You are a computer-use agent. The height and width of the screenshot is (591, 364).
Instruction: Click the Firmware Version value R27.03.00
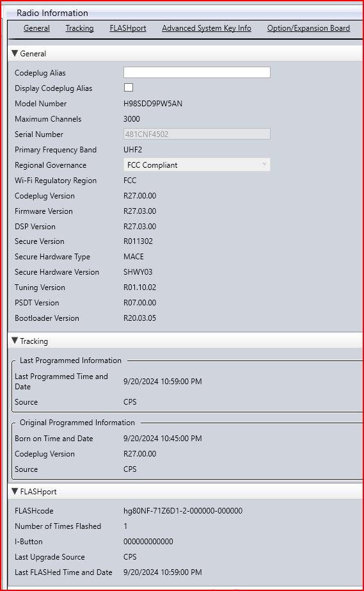pos(139,211)
